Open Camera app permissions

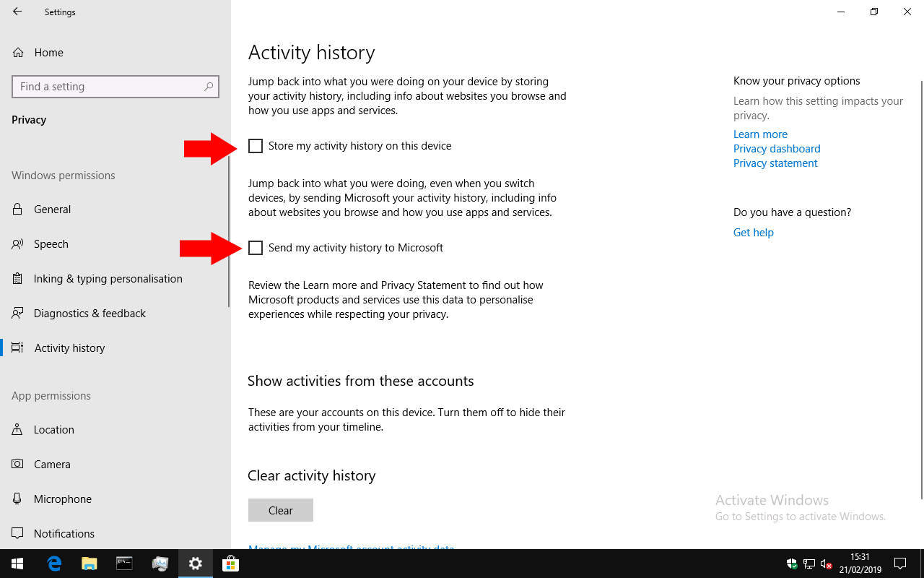tap(115, 465)
